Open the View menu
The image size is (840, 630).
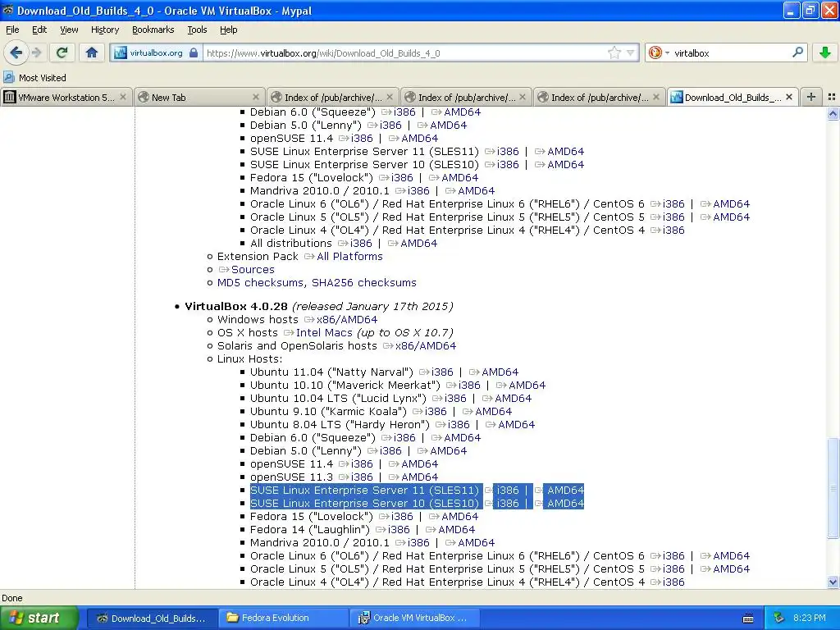coord(69,30)
